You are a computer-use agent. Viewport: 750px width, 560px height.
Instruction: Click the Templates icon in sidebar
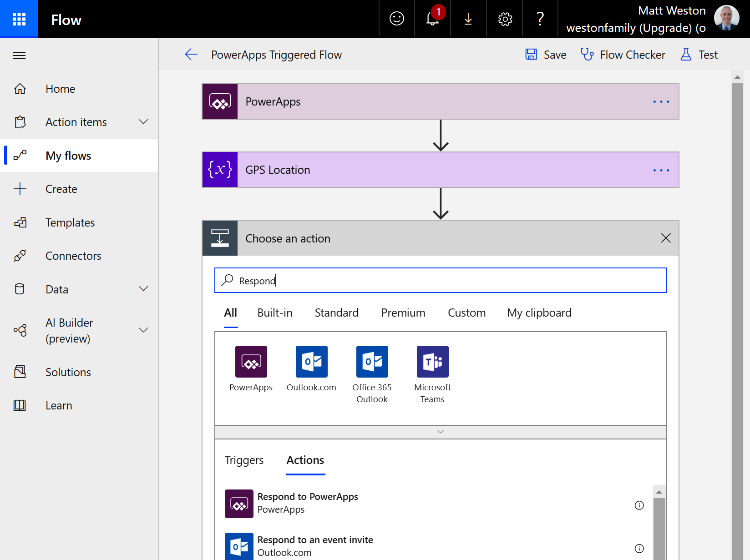coord(20,222)
